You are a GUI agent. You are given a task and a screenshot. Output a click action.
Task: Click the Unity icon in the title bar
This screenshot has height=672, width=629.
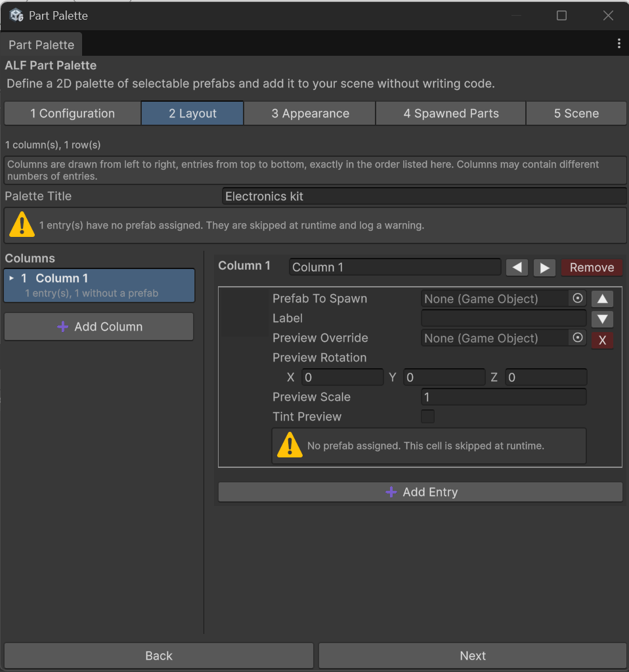pos(16,16)
